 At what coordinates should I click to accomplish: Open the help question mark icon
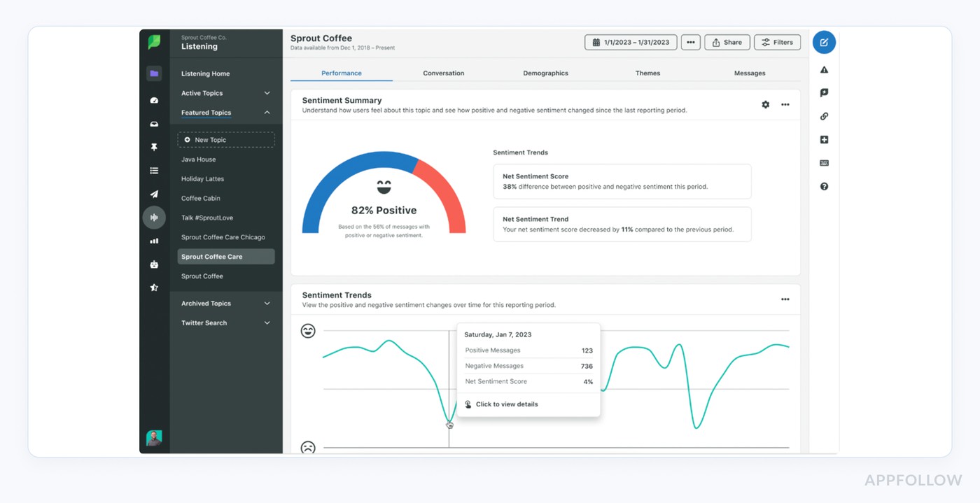824,187
